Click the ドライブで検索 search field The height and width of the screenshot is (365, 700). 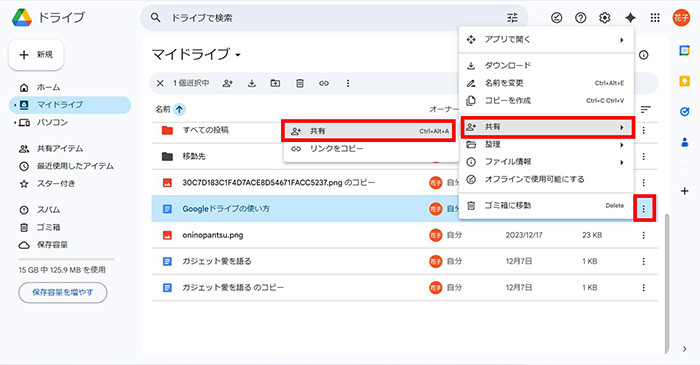pos(335,18)
